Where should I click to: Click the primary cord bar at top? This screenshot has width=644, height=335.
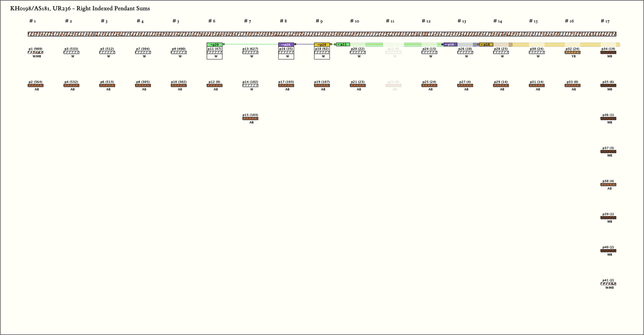click(322, 34)
